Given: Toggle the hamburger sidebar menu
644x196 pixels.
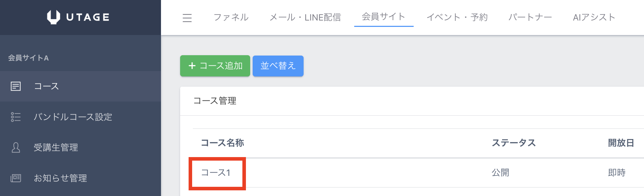Looking at the screenshot, I should click(x=187, y=18).
